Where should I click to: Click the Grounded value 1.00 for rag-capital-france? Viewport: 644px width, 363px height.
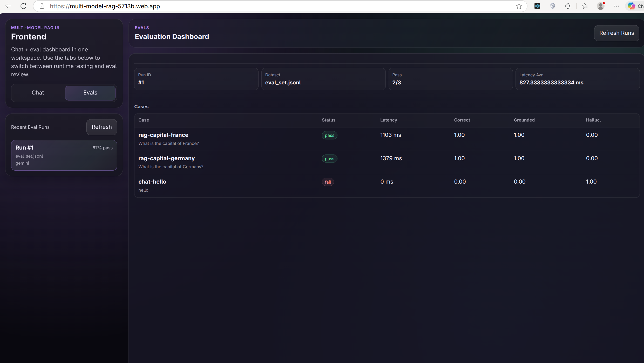[519, 135]
